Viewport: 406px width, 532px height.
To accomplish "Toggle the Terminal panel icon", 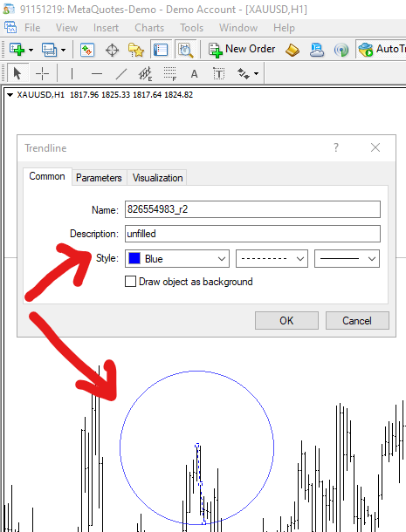I will click(x=161, y=50).
